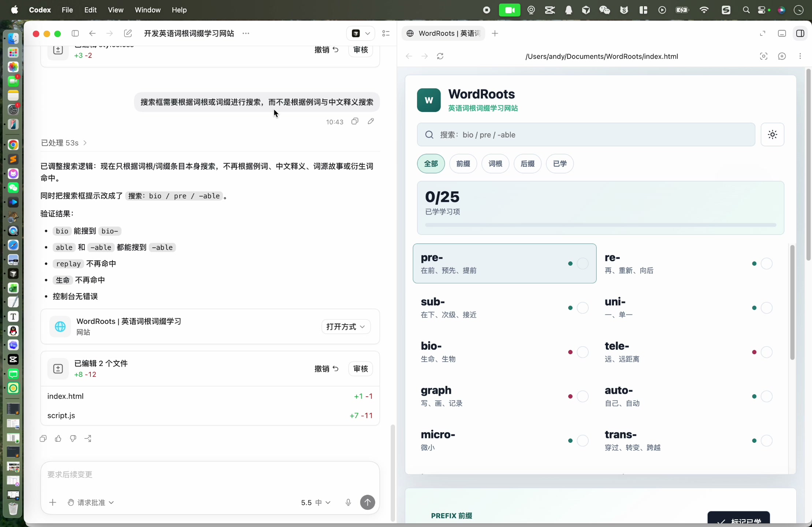Open preview toolbar vertical dots menu
This screenshot has width=812, height=527.
pos(800,56)
